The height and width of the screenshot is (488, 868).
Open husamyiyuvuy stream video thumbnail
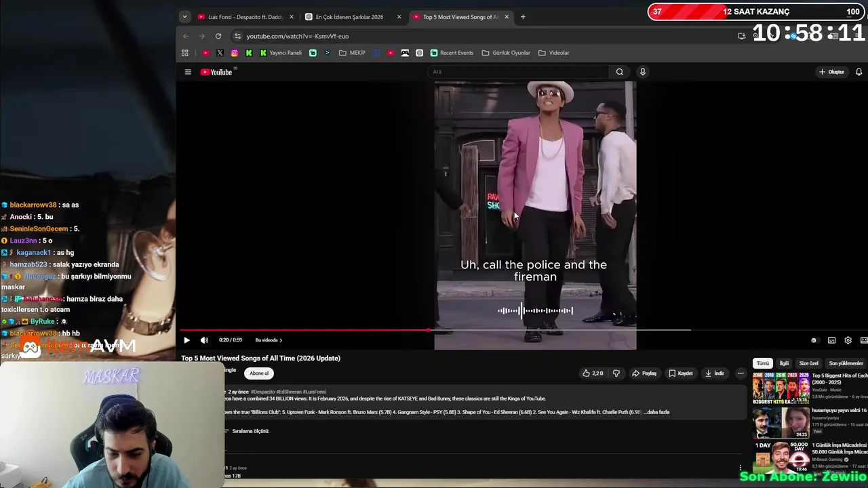781,423
